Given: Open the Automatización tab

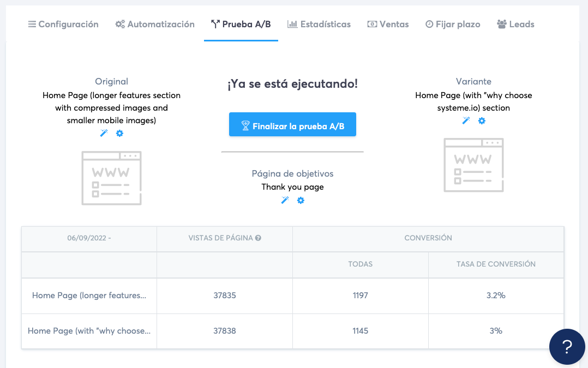Looking at the screenshot, I should pos(155,24).
